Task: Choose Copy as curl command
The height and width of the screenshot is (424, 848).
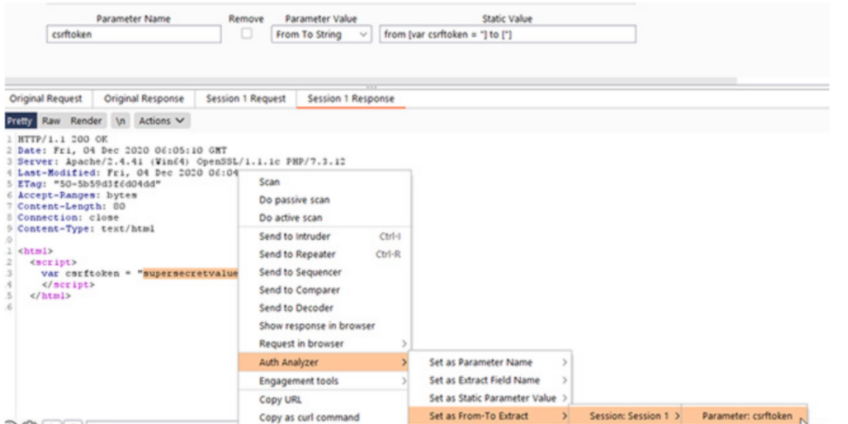Action: click(x=324, y=417)
